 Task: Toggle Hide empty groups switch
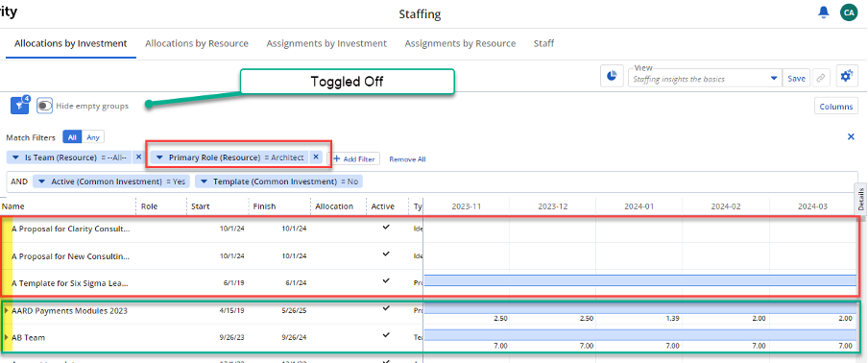pos(45,106)
